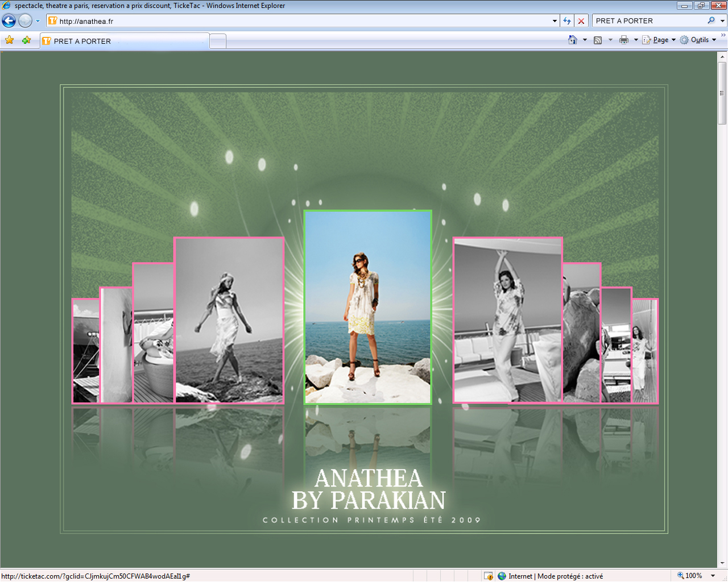The width and height of the screenshot is (728, 582).
Task: Select the center color photo of the model
Action: point(367,307)
